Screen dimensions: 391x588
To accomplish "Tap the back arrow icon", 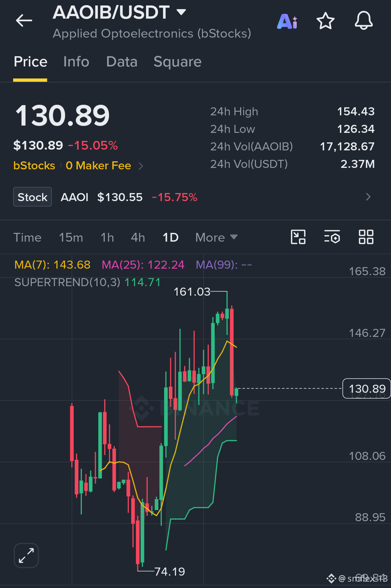I will (24, 20).
